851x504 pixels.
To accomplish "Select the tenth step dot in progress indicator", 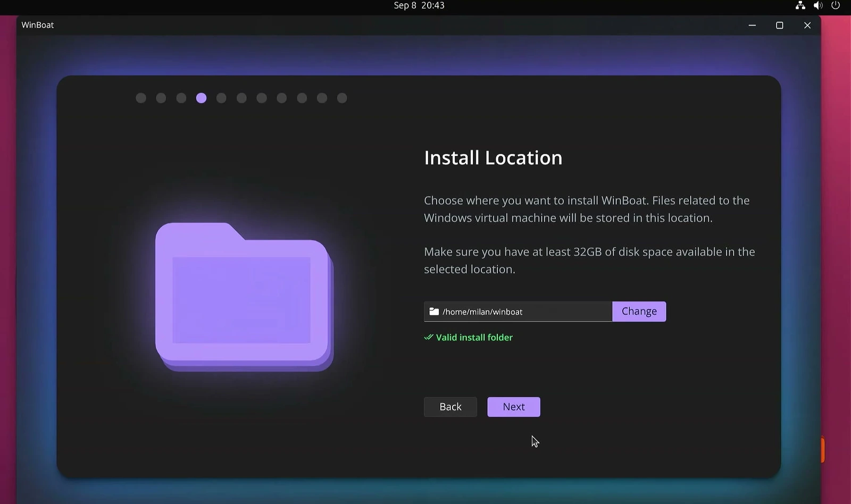I will (322, 98).
